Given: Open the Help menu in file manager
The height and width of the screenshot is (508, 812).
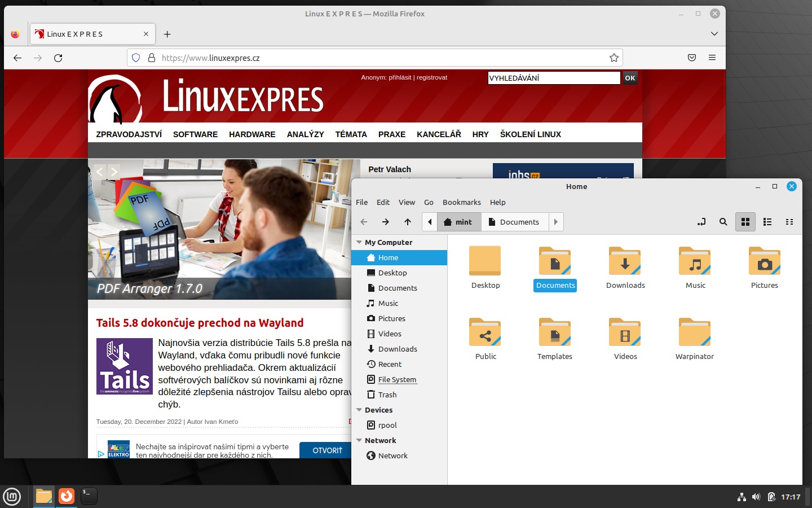Looking at the screenshot, I should tap(498, 202).
